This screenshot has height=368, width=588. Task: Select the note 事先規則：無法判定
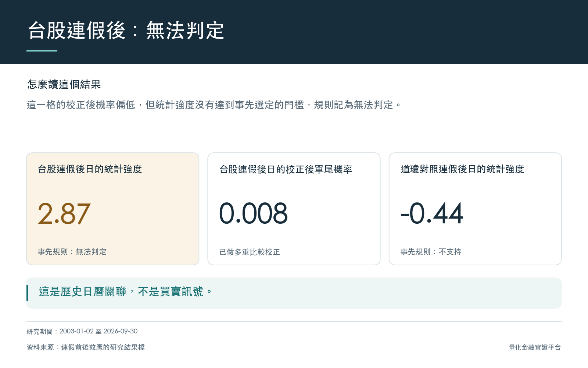point(72,252)
